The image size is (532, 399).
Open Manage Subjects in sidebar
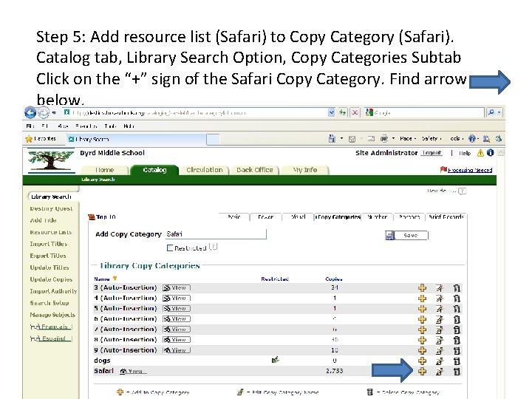click(52, 315)
